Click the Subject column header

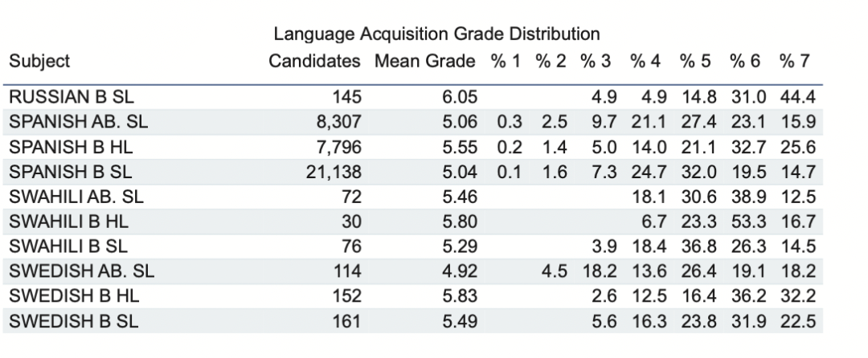[x=39, y=61]
